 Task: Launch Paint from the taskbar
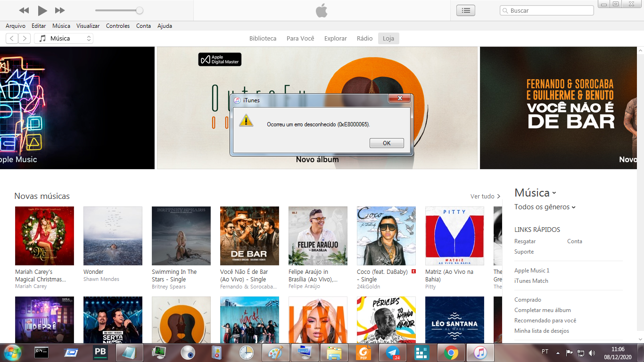(275, 352)
